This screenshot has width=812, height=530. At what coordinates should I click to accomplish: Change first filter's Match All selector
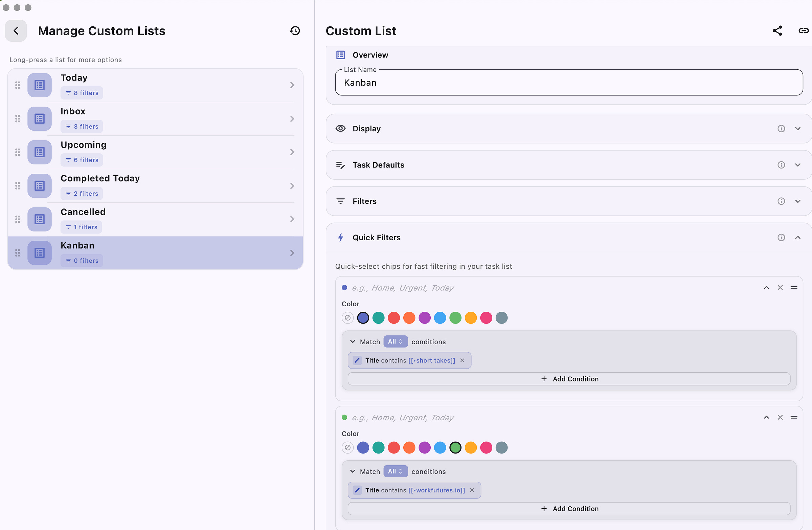pos(395,341)
